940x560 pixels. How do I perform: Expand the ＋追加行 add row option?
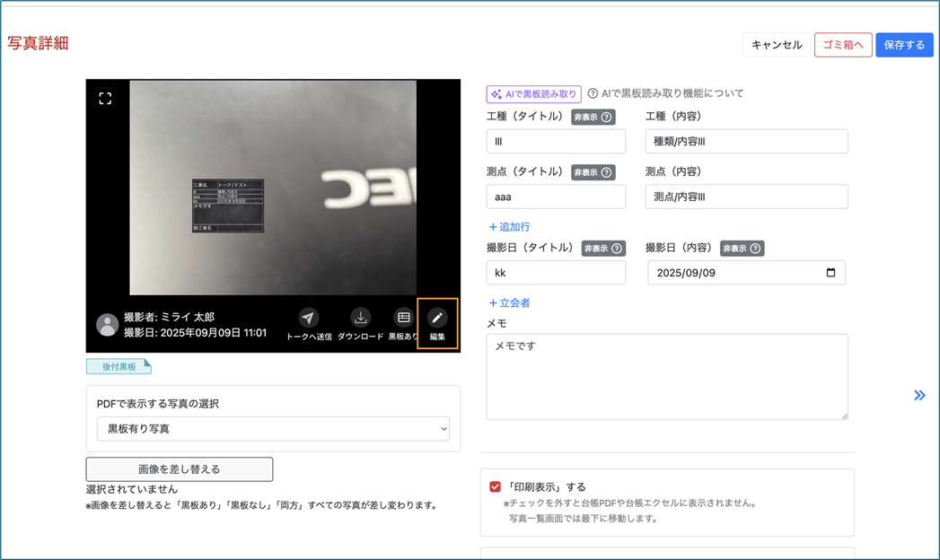[509, 227]
